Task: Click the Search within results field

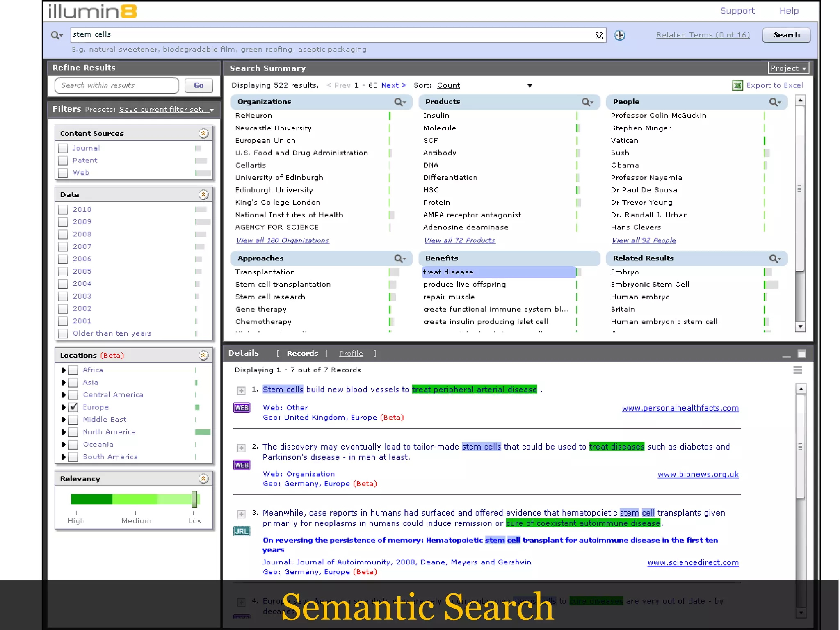Action: (x=116, y=85)
